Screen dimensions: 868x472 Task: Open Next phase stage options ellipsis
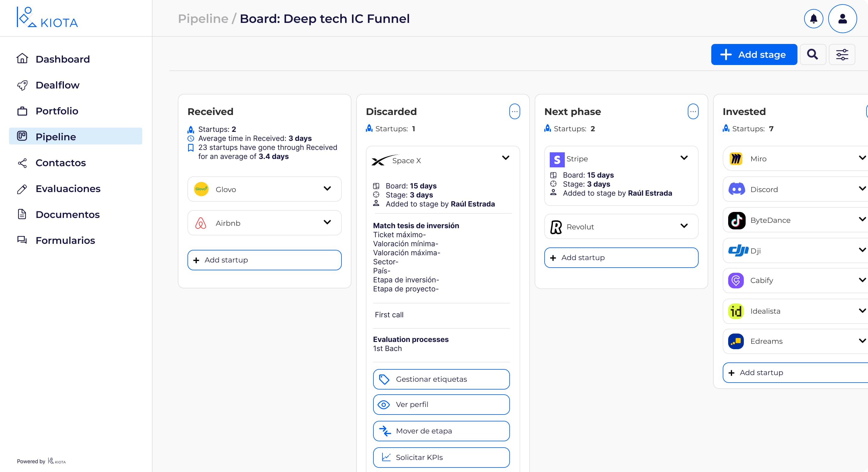(693, 111)
